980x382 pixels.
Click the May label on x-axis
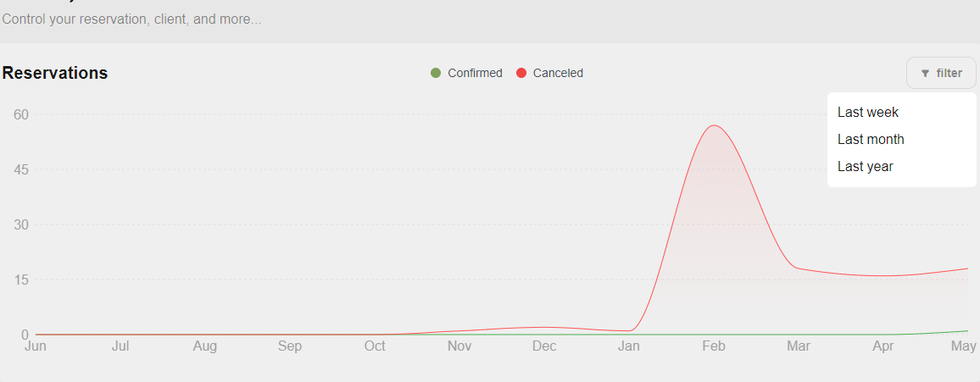pyautogui.click(x=964, y=346)
